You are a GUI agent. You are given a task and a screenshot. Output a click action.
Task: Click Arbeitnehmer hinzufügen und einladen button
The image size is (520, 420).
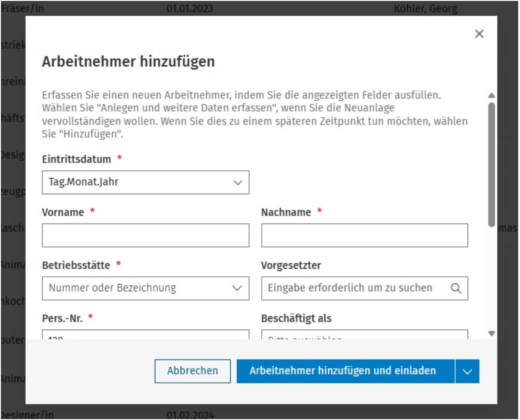click(345, 371)
